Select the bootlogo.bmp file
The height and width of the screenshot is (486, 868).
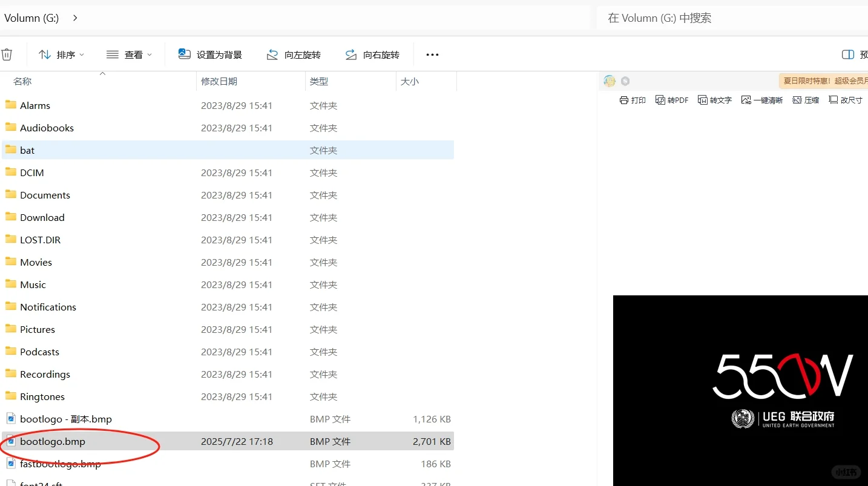coord(51,441)
